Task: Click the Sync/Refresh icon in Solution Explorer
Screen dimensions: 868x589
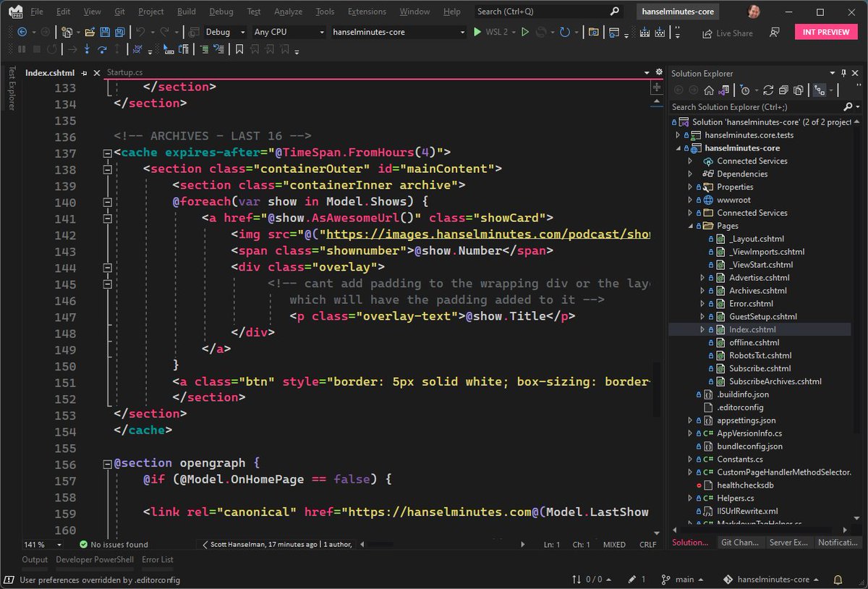Action: click(x=768, y=90)
